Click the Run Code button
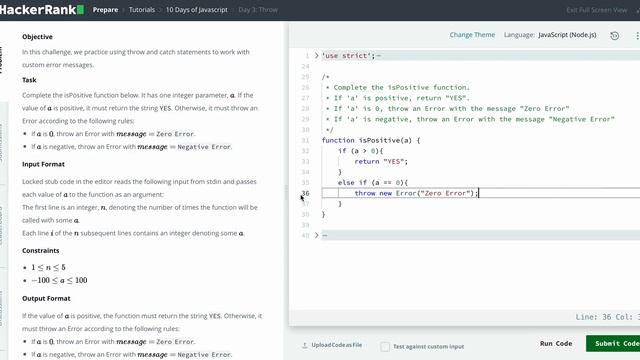 [556, 344]
